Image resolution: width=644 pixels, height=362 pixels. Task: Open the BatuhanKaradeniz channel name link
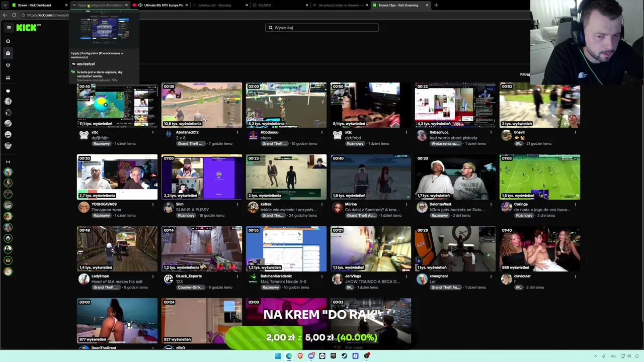(276, 276)
